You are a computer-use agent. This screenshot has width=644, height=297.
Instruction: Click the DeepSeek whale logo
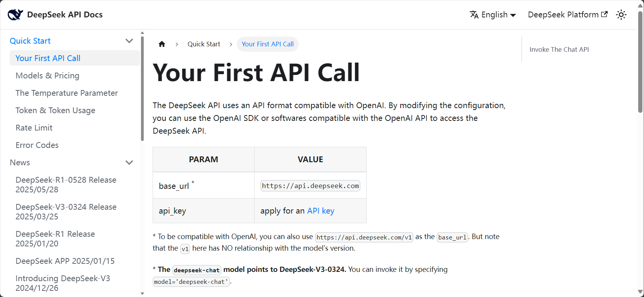point(15,15)
